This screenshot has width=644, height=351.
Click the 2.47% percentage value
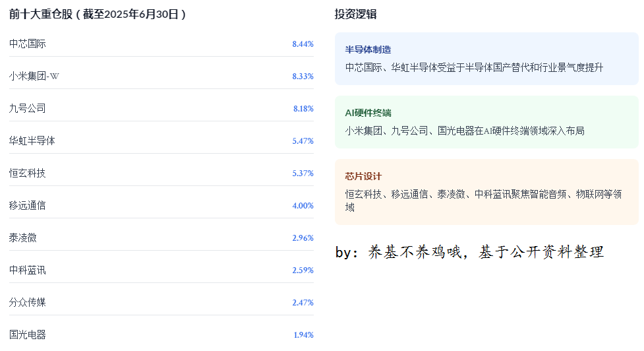(x=303, y=303)
